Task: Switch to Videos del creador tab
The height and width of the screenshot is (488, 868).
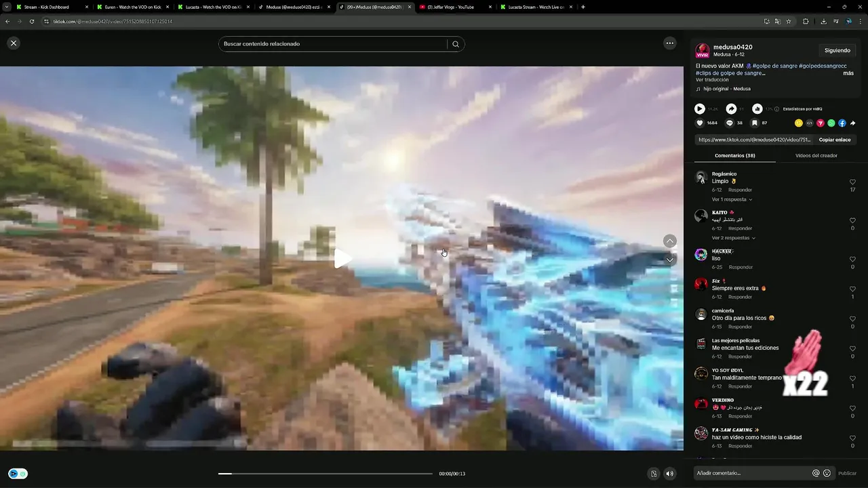Action: [816, 156]
